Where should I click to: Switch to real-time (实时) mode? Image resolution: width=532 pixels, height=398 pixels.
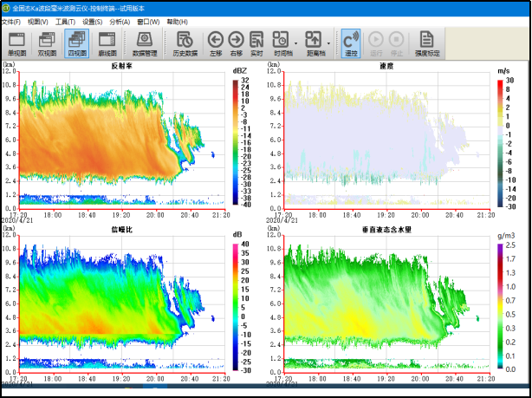(256, 44)
